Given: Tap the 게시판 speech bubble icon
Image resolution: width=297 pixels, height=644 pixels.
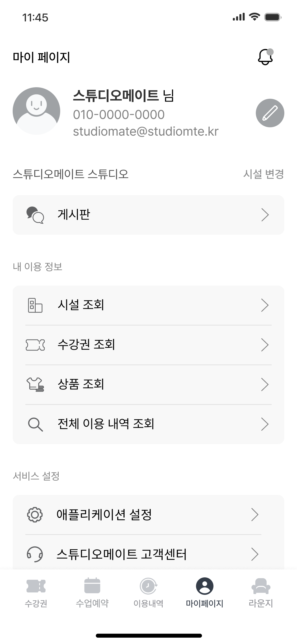Looking at the screenshot, I should (x=35, y=215).
